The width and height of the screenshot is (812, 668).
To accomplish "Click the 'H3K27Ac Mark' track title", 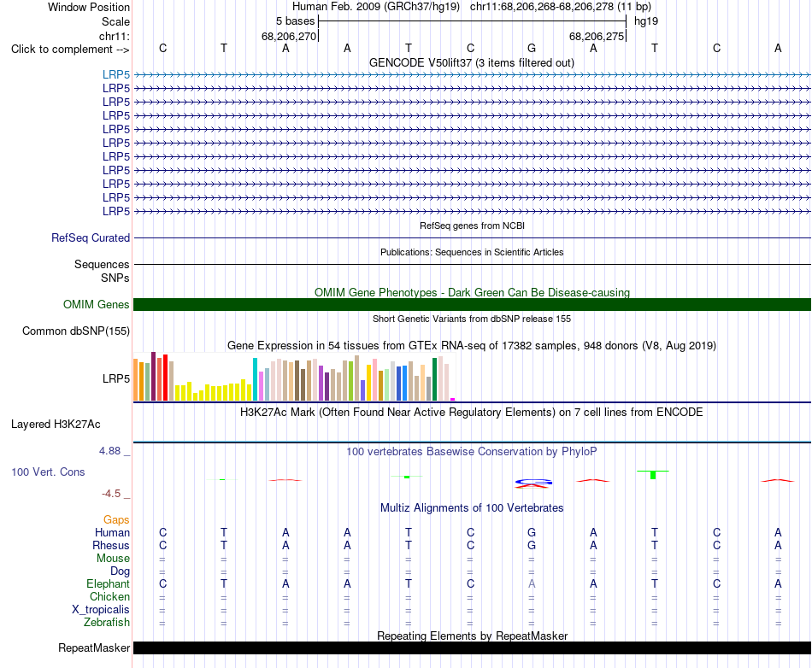I will (x=471, y=413).
